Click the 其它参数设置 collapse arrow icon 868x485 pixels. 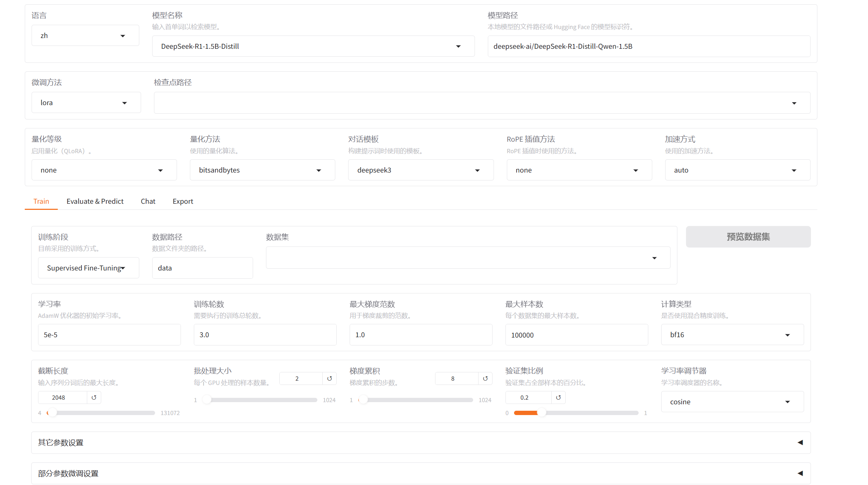800,442
